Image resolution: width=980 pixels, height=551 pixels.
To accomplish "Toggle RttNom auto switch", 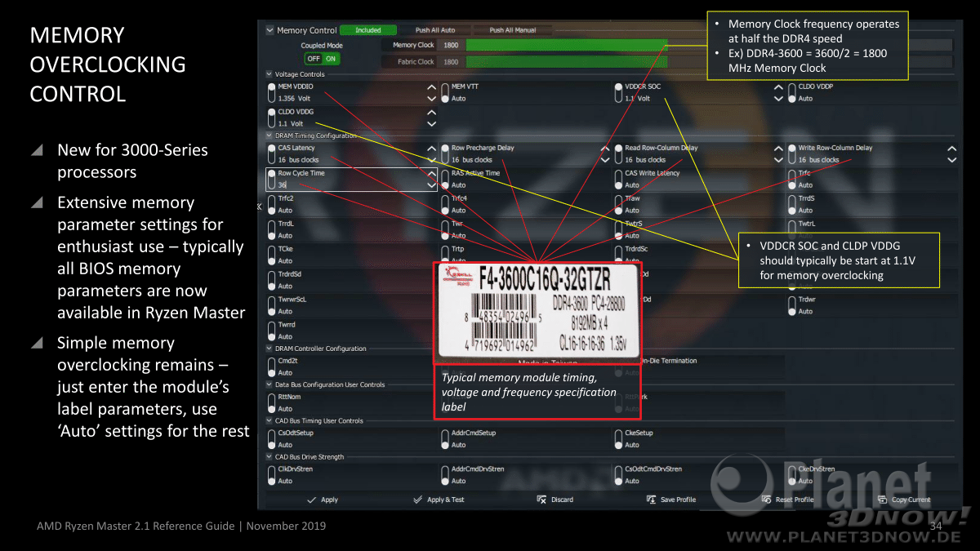I will [x=272, y=402].
